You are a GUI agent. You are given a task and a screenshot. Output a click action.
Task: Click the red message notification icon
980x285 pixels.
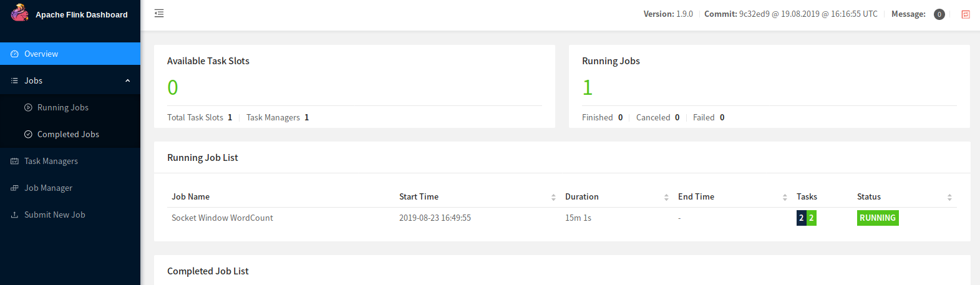[966, 14]
